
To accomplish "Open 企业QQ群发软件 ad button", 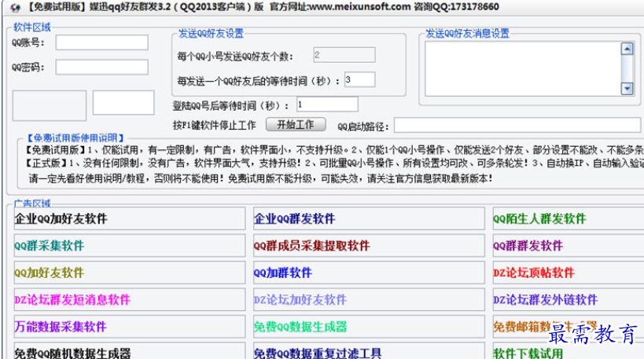I will point(370,218).
